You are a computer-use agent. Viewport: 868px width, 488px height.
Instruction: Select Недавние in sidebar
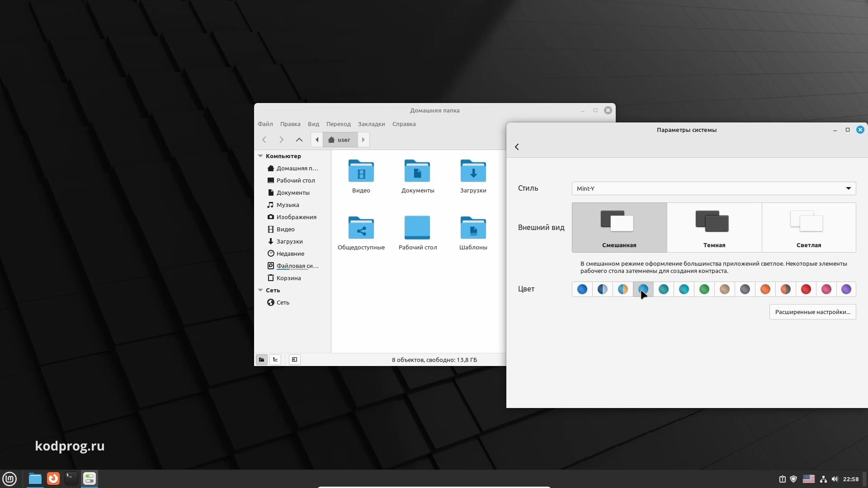(x=292, y=253)
